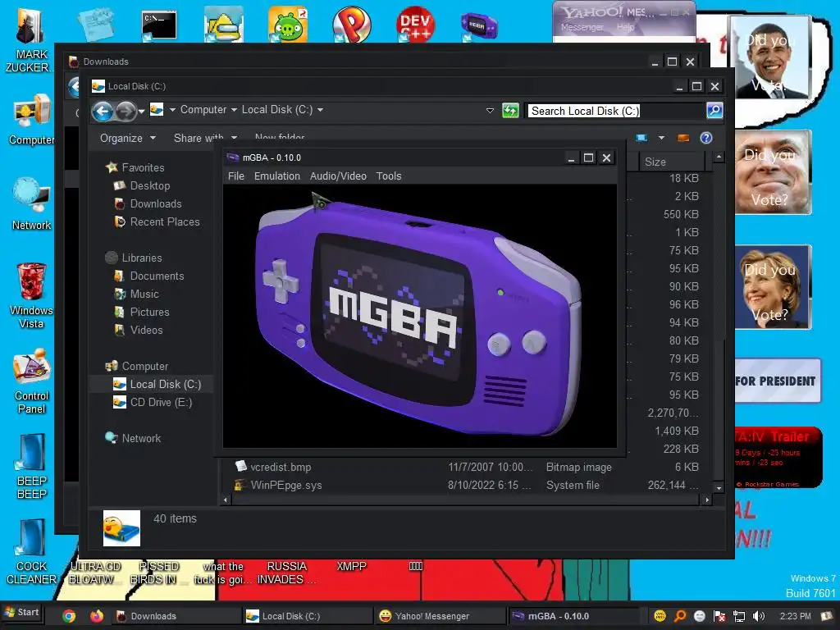Image resolution: width=840 pixels, height=630 pixels.
Task: Open Computer desktop icon
Action: (32, 119)
